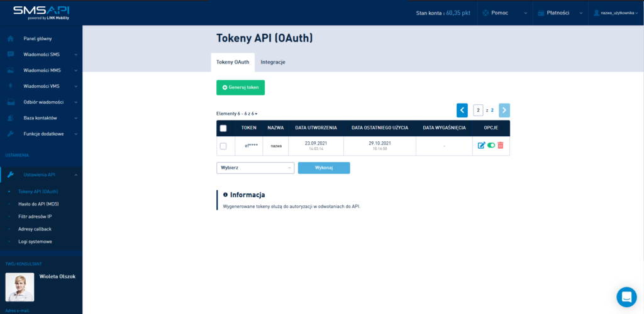This screenshot has width=644, height=314.
Task: Open the Płatności dropdown menu
Action: click(x=560, y=13)
